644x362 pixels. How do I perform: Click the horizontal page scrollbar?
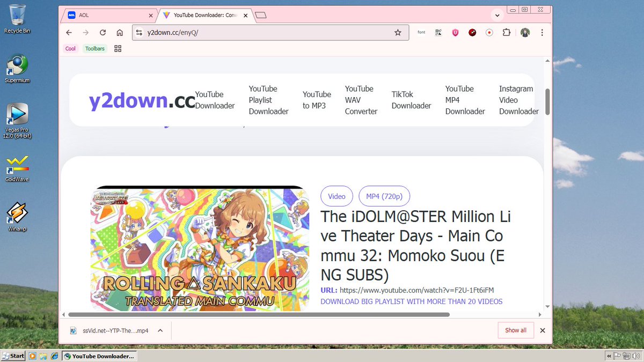[258, 314]
